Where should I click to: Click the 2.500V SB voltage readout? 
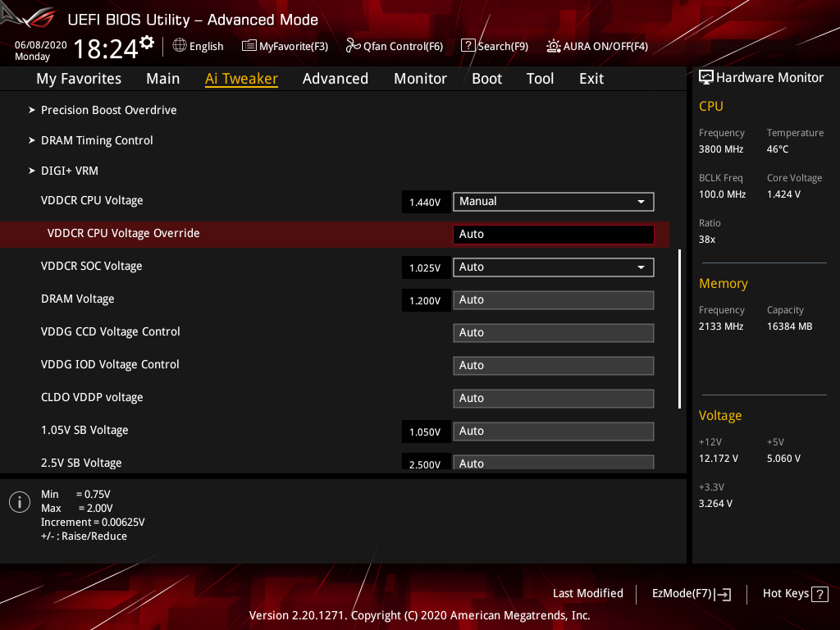[x=426, y=463]
